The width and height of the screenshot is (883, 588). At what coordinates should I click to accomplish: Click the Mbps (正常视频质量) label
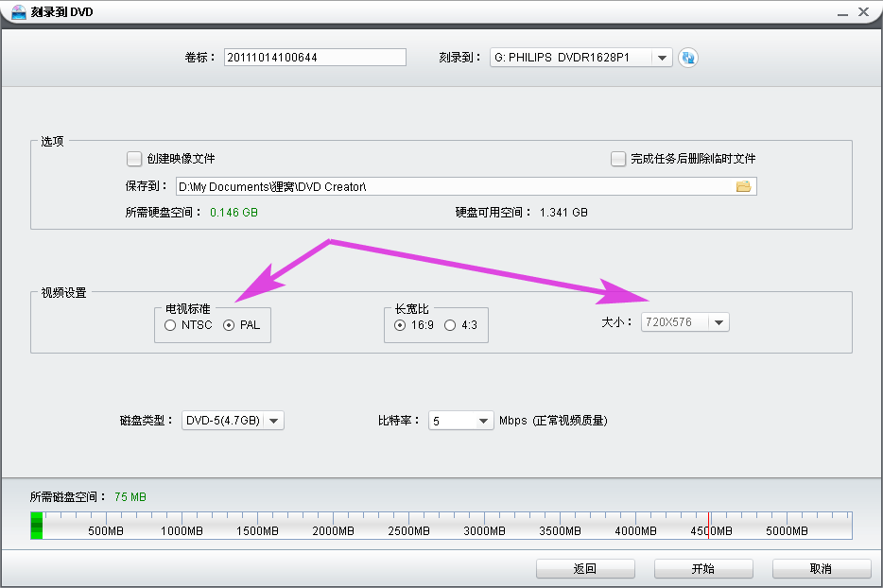point(553,421)
